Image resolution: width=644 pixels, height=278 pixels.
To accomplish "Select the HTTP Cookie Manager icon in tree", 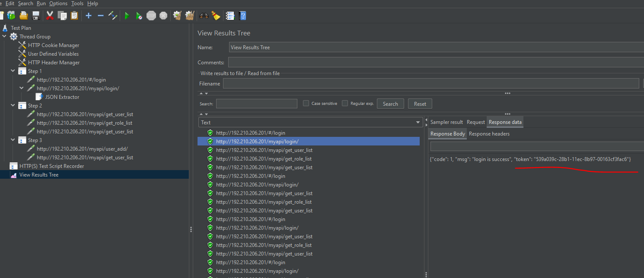I will [22, 45].
